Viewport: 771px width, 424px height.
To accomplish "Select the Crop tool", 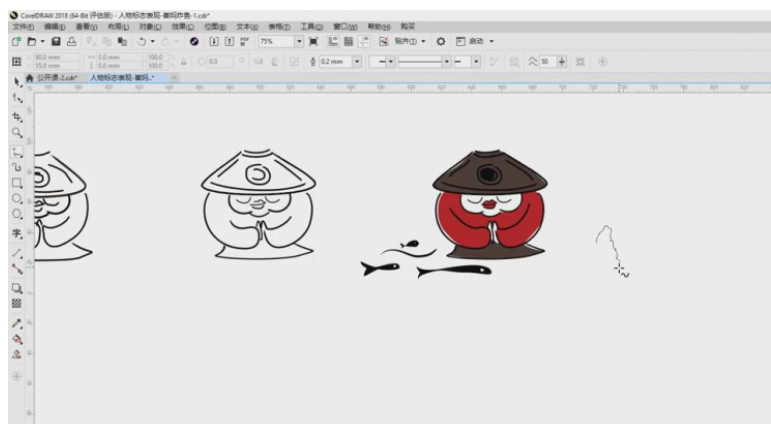I will 17,116.
